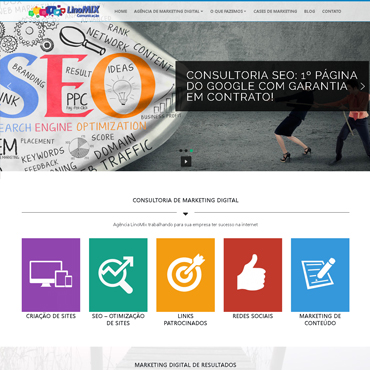
Task: Select the green SEO magnifier chart icon
Action: (x=118, y=275)
